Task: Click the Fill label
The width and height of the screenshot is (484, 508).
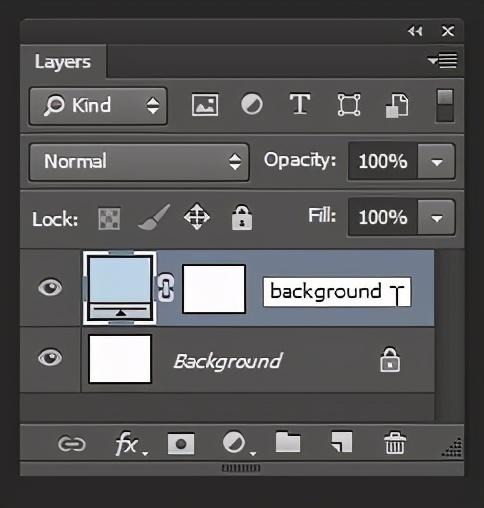Action: pyautogui.click(x=322, y=215)
